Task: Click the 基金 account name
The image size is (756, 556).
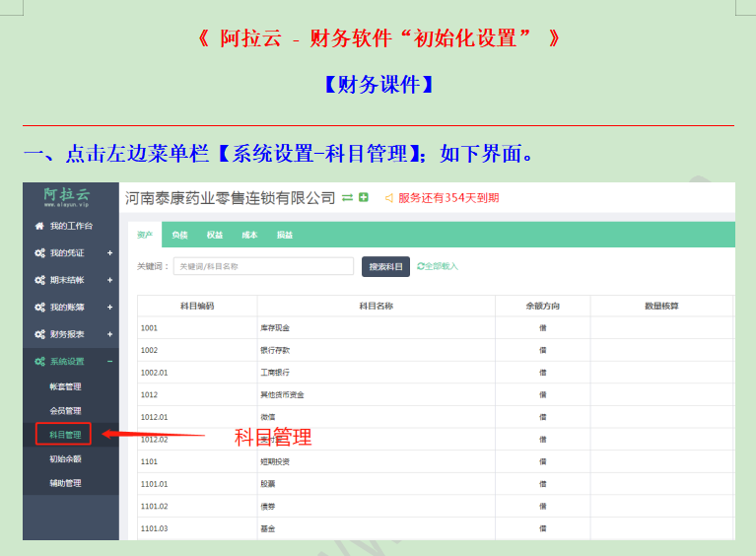Action: [x=267, y=528]
